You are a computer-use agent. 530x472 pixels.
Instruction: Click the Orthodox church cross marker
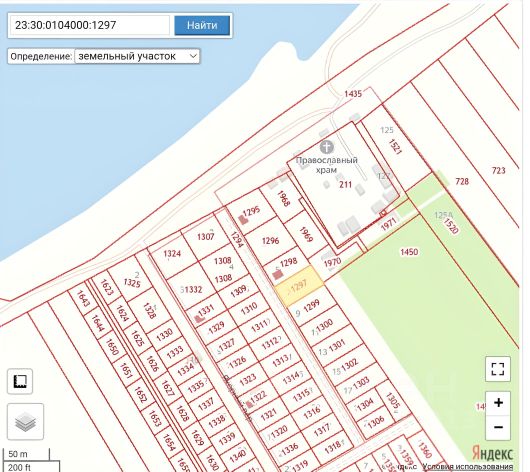(327, 147)
